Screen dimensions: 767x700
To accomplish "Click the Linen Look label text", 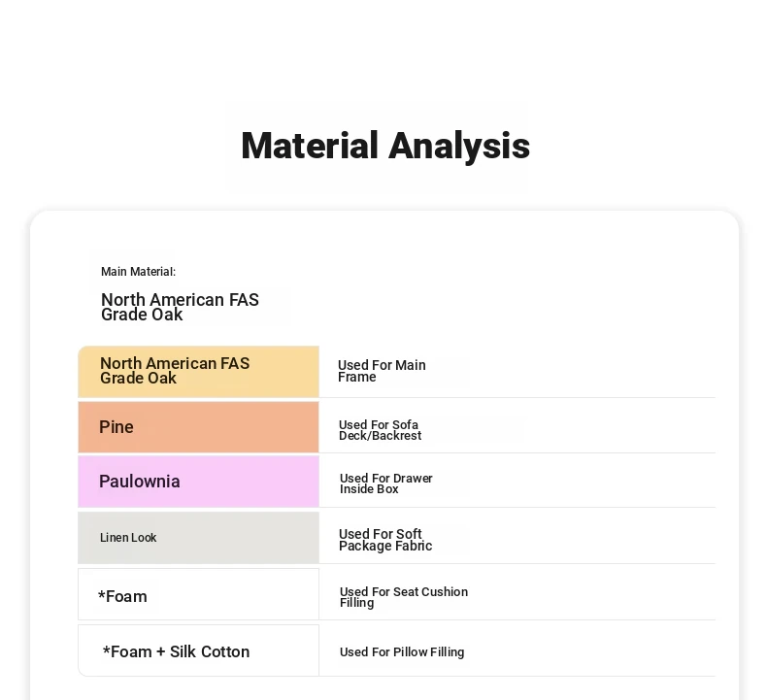I will point(128,538).
